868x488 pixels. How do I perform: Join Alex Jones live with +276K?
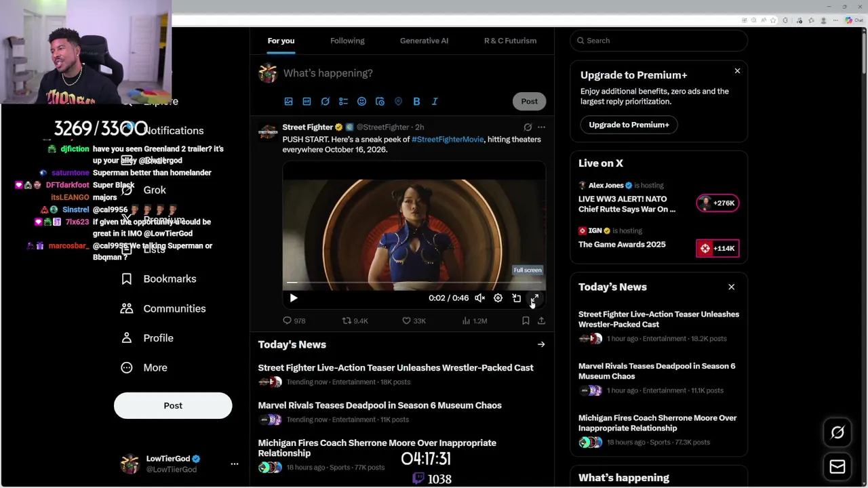tap(717, 203)
